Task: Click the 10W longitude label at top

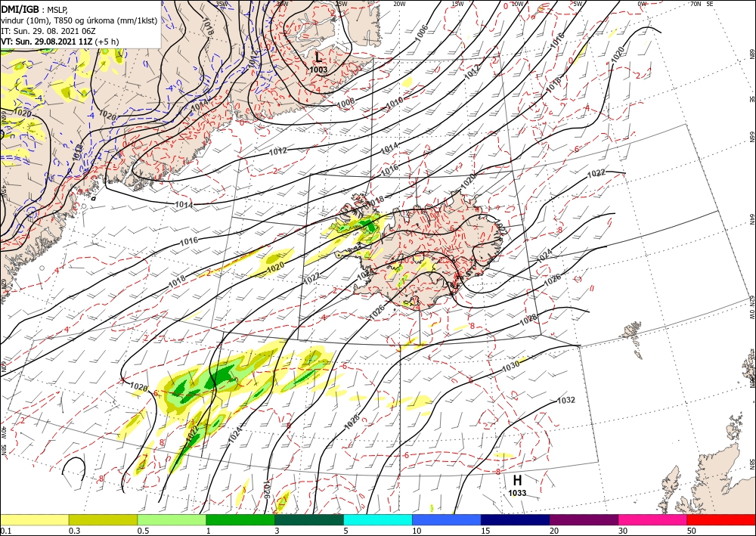Action: tap(517, 4)
